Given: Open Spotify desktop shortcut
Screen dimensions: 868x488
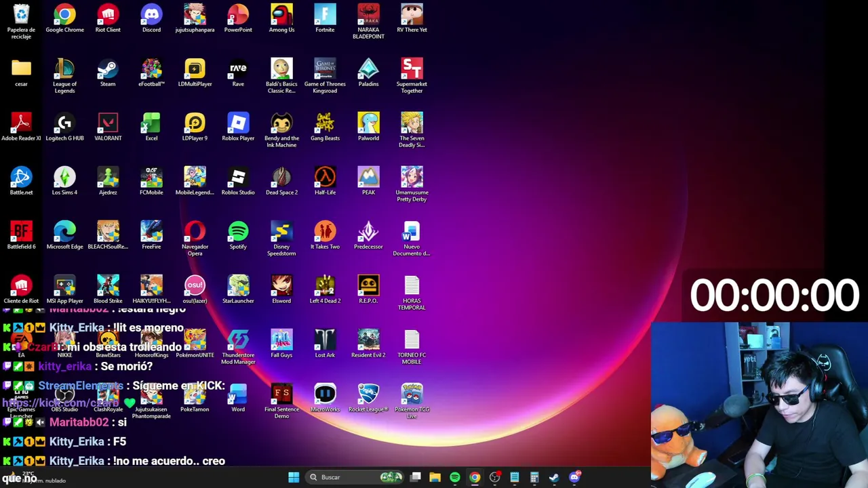Looking at the screenshot, I should [238, 235].
